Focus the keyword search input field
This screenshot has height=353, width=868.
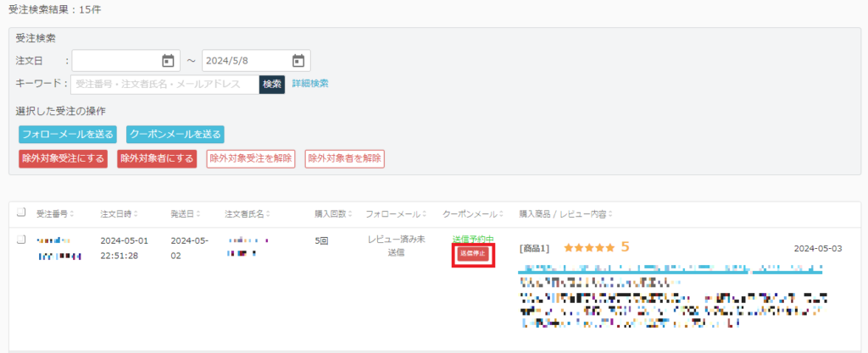click(x=164, y=84)
